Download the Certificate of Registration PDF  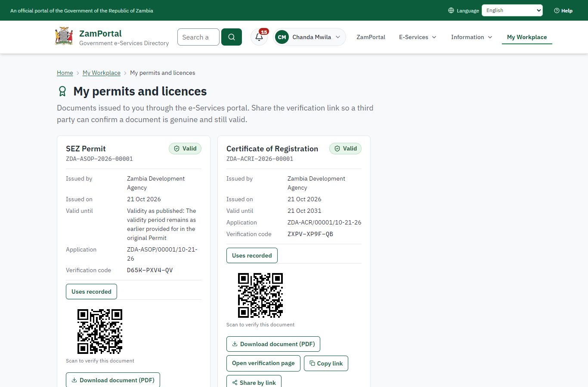[273, 344]
